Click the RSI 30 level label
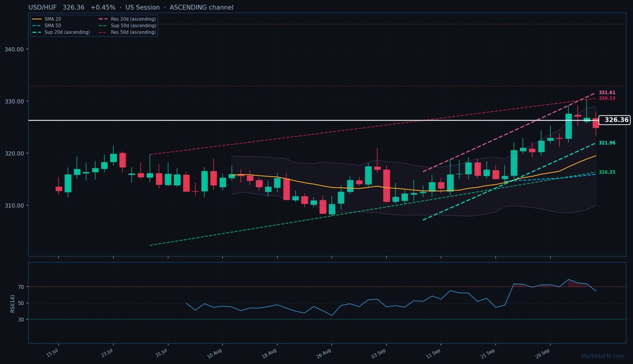The height and width of the screenshot is (364, 633). click(x=22, y=320)
